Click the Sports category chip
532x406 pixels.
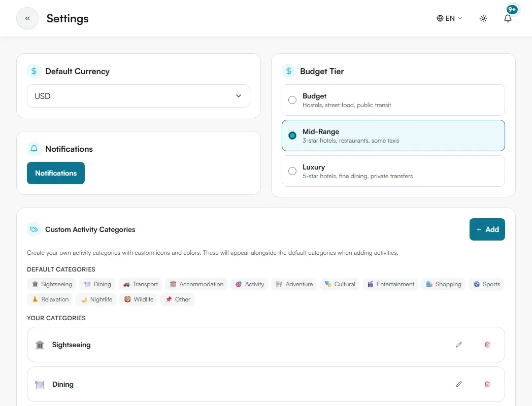pyautogui.click(x=486, y=284)
